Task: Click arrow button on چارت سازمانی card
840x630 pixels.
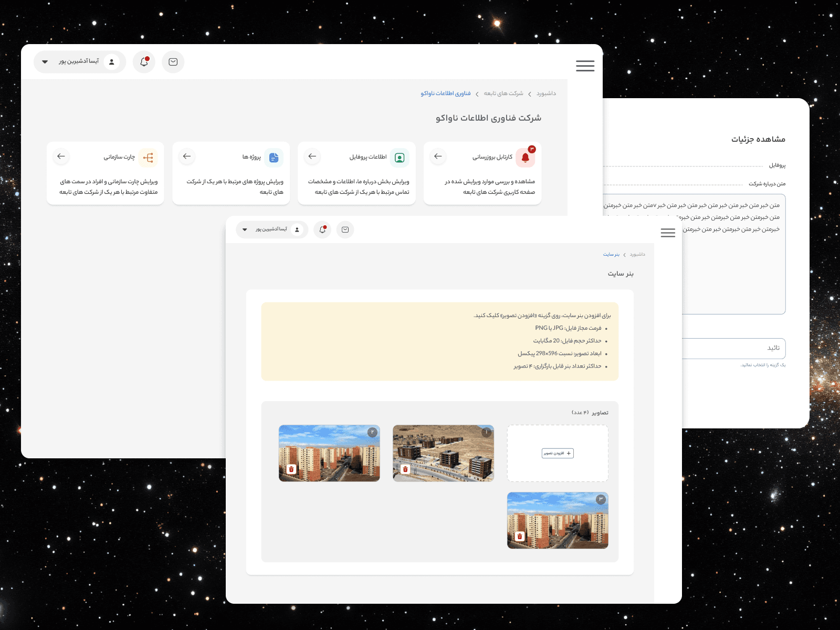Action: pyautogui.click(x=61, y=156)
